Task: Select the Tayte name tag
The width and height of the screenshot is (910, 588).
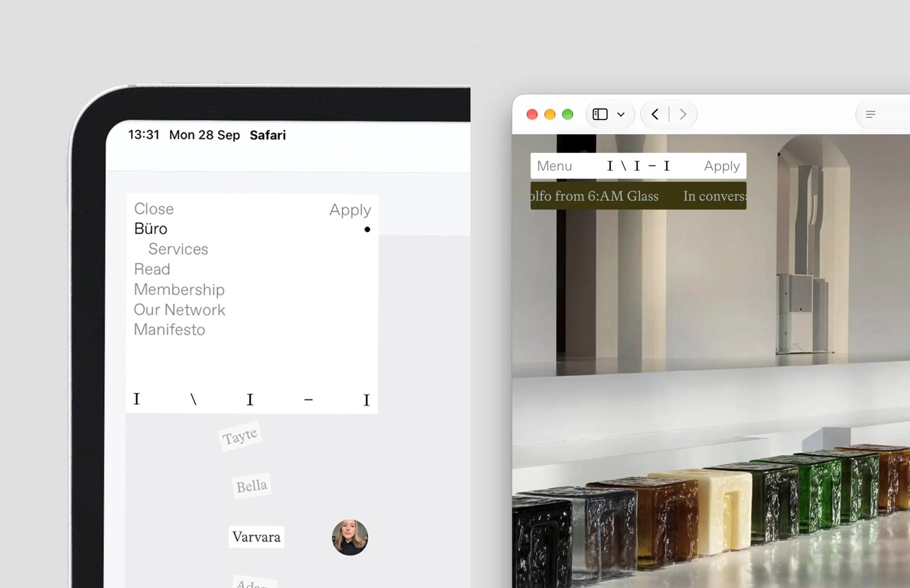Action: click(240, 436)
